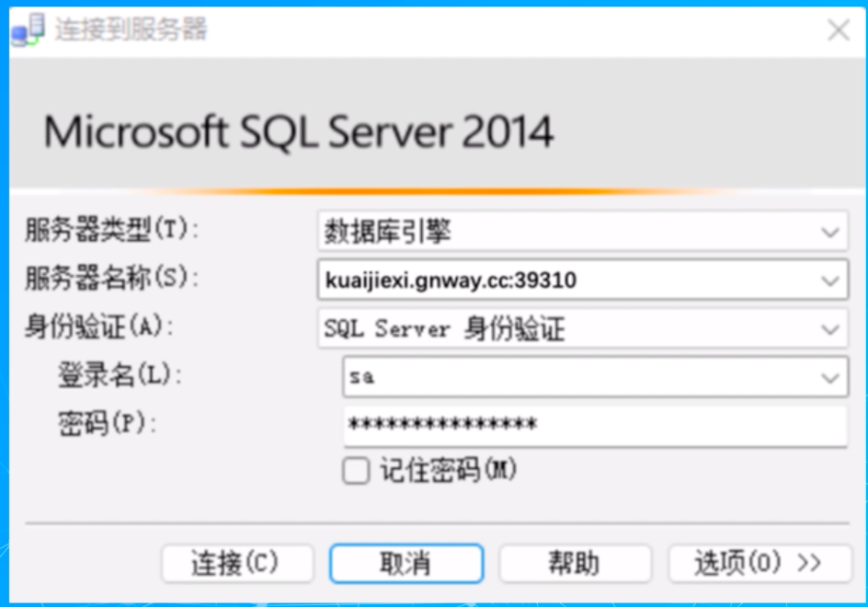The height and width of the screenshot is (607, 868).
Task: Close the Connect to Server dialog
Action: click(838, 30)
